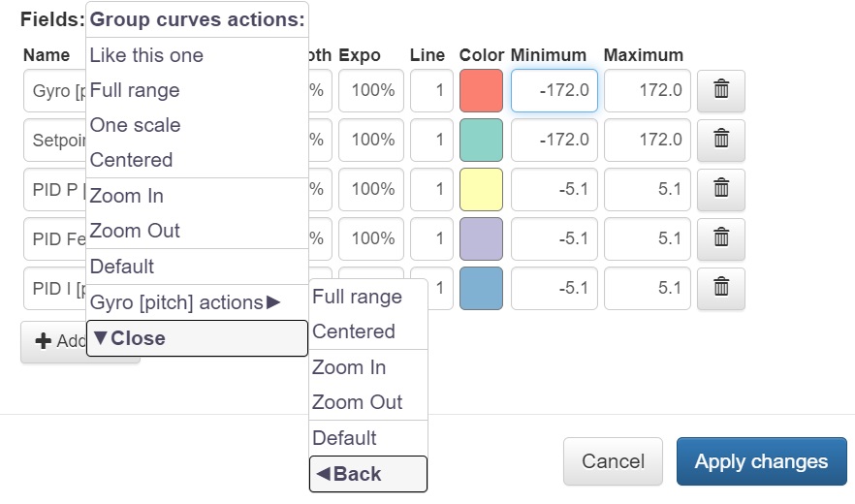Select 'Like this one' group action

pos(146,55)
